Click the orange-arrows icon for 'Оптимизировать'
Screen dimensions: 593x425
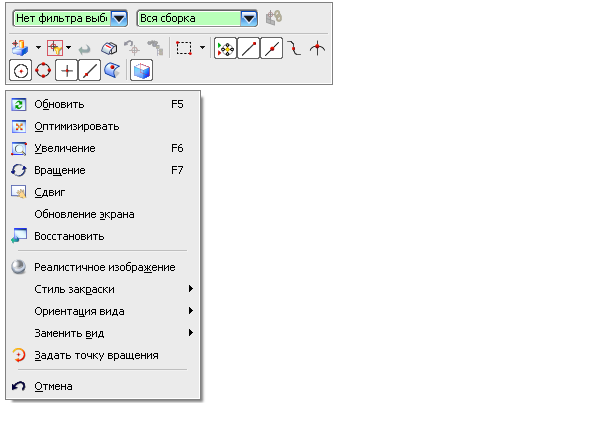(19, 127)
